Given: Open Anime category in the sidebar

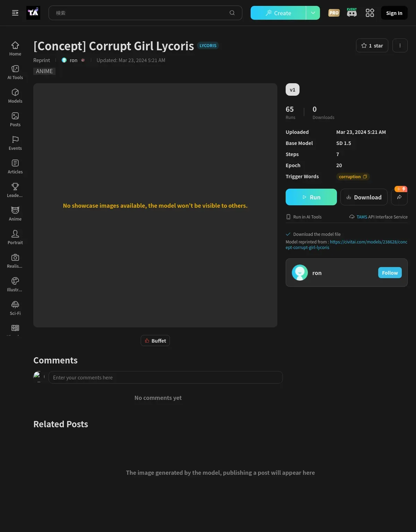Looking at the screenshot, I should coord(15,214).
